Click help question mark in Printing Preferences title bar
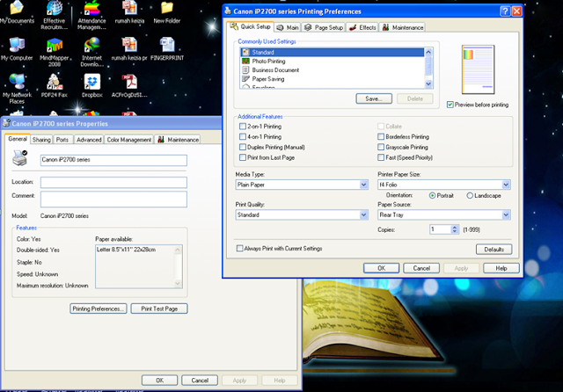Viewport: 563px width, 392px height. point(505,11)
